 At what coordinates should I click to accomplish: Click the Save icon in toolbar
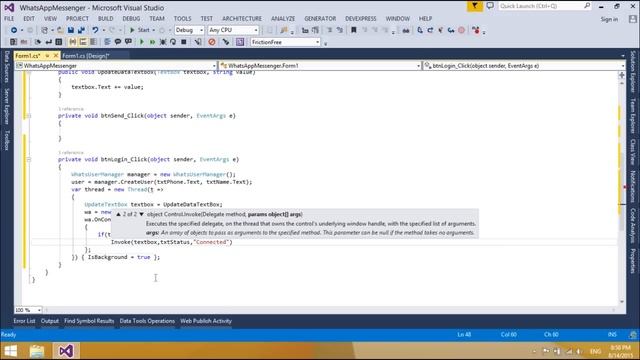71,30
